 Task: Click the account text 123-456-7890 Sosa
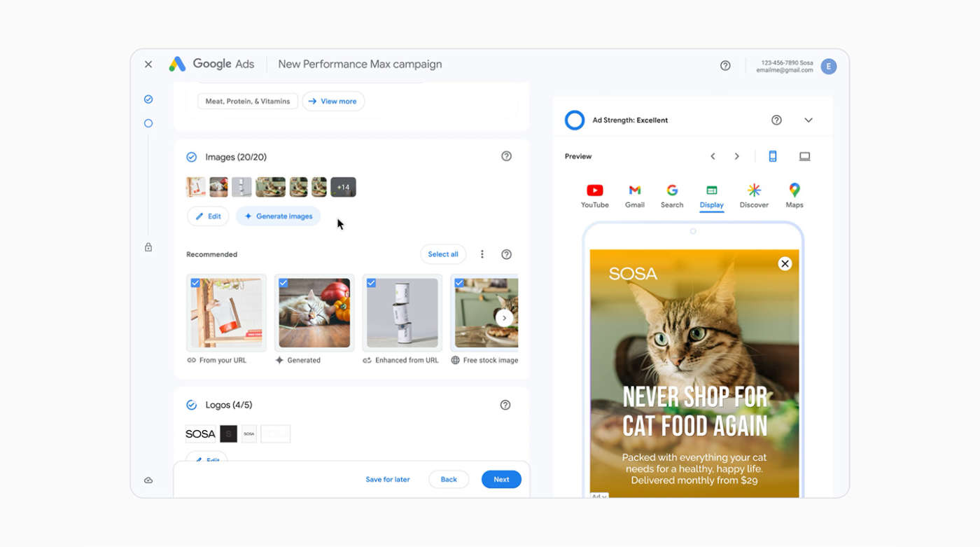click(787, 63)
